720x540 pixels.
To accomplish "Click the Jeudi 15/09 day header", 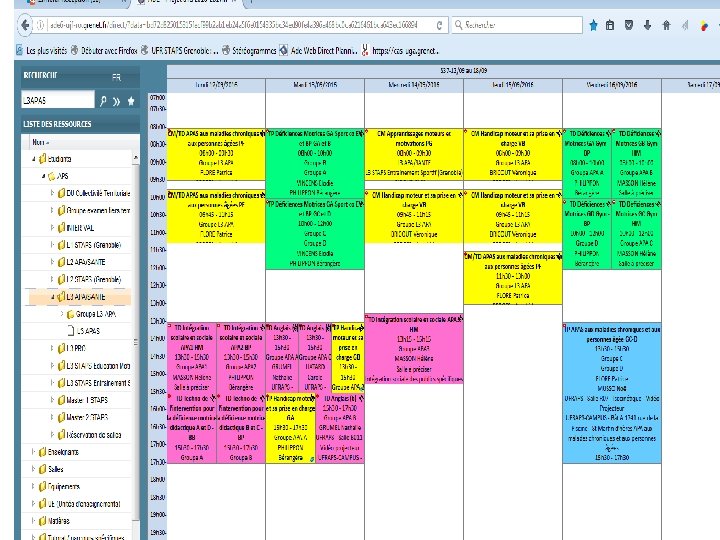I will click(x=513, y=85).
